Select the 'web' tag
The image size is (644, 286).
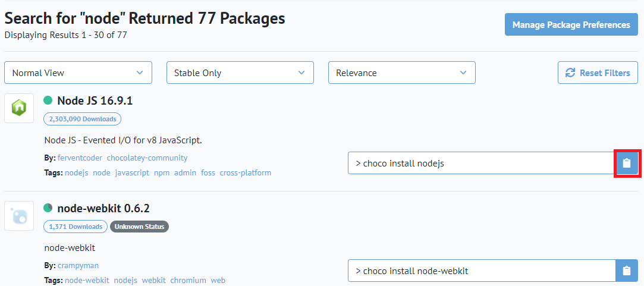tap(218, 280)
